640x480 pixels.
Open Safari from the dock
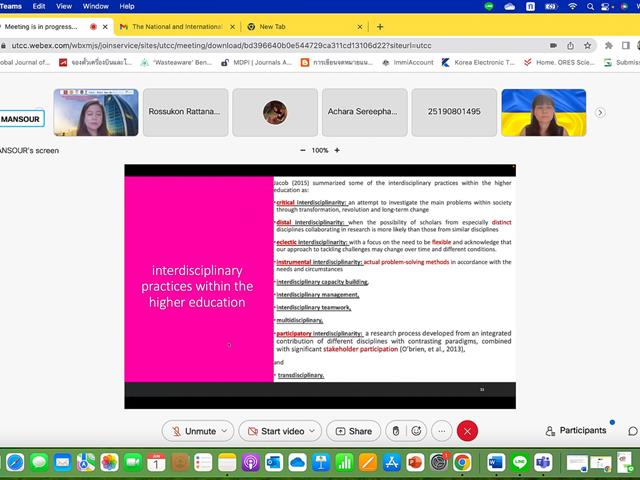[x=16, y=462]
